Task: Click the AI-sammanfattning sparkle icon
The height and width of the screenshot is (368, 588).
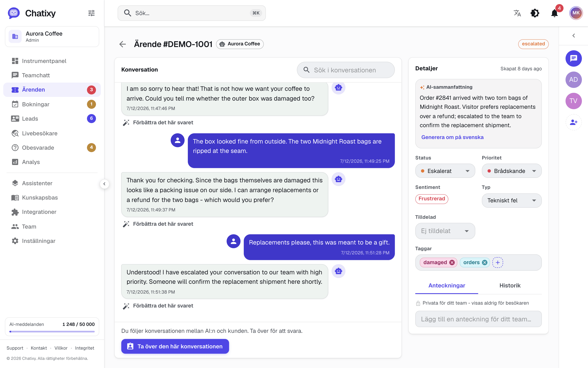Action: [422, 87]
